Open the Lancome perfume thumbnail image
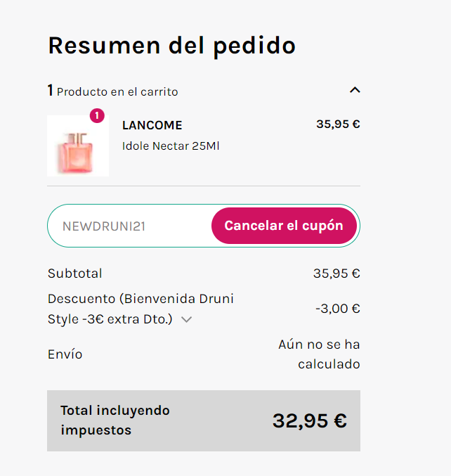The height and width of the screenshot is (476, 451). click(77, 146)
